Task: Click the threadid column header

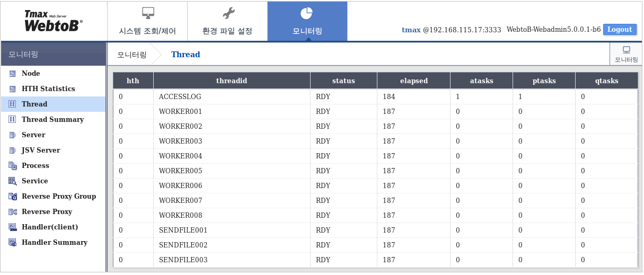Action: coord(232,81)
